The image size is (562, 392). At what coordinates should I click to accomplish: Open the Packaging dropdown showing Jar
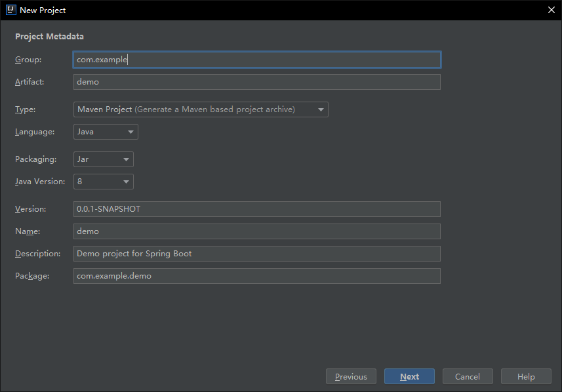[x=104, y=159]
